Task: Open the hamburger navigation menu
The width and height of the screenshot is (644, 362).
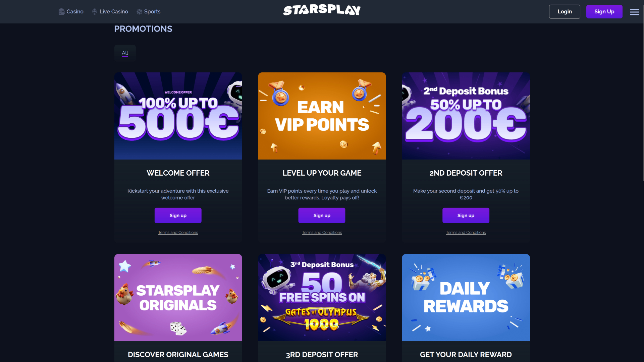Action: (635, 12)
